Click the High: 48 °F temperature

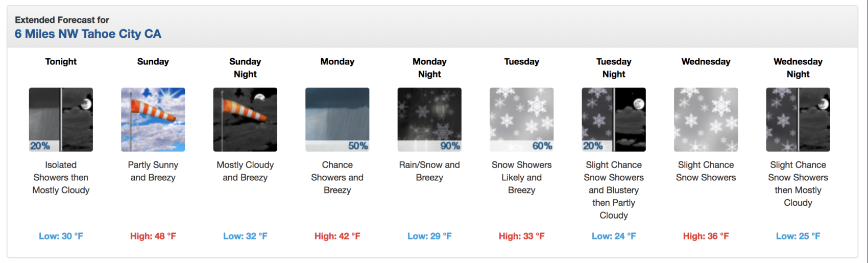pos(153,236)
